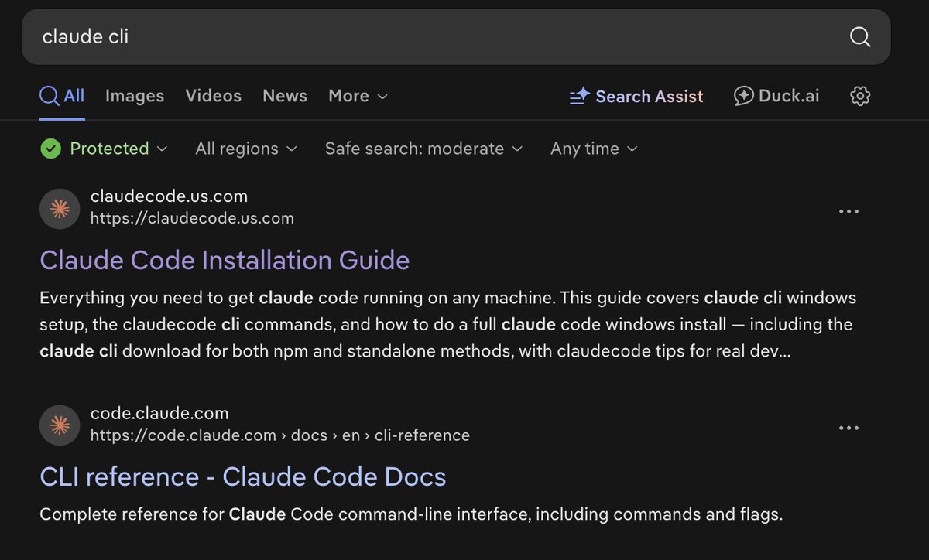Click the claudecode.us.com domain name text
The image size is (929, 560).
point(169,196)
